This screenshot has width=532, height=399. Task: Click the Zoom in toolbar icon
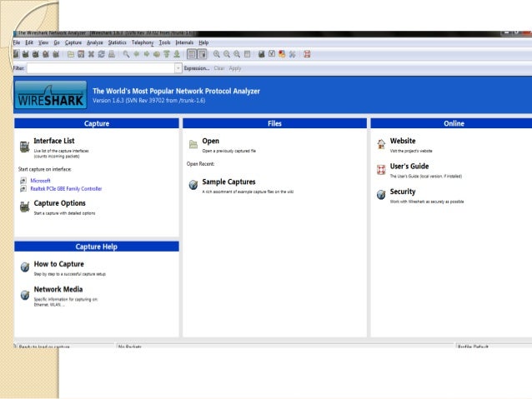tap(217, 54)
